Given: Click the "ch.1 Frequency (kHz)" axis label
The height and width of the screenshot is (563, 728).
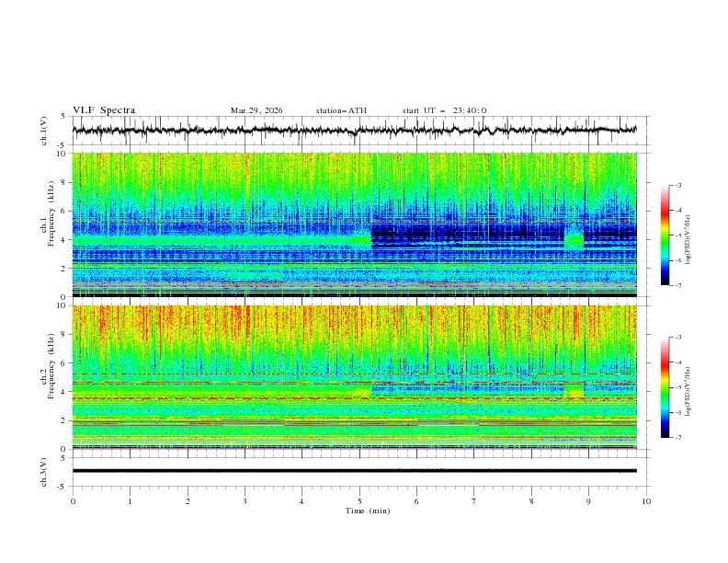Looking at the screenshot, I should (x=48, y=212).
